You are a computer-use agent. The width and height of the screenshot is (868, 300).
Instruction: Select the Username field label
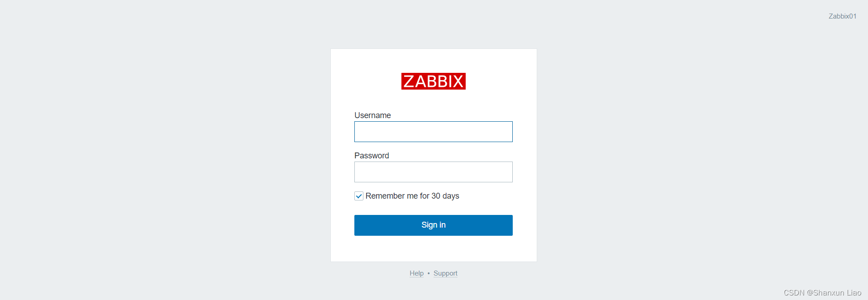click(372, 115)
